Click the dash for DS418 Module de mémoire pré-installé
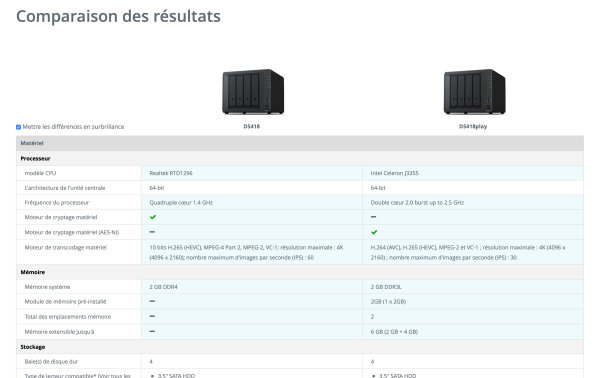The width and height of the screenshot is (594, 378). coord(152,301)
